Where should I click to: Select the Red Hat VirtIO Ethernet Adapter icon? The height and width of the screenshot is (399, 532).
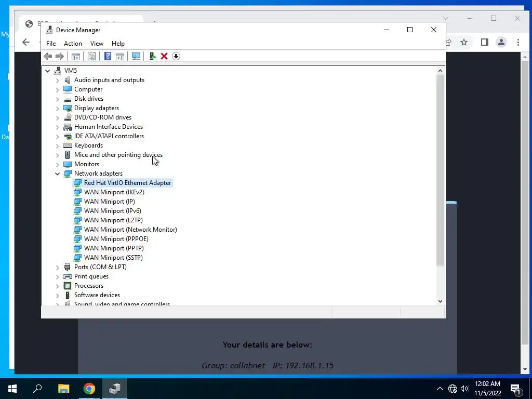(77, 183)
